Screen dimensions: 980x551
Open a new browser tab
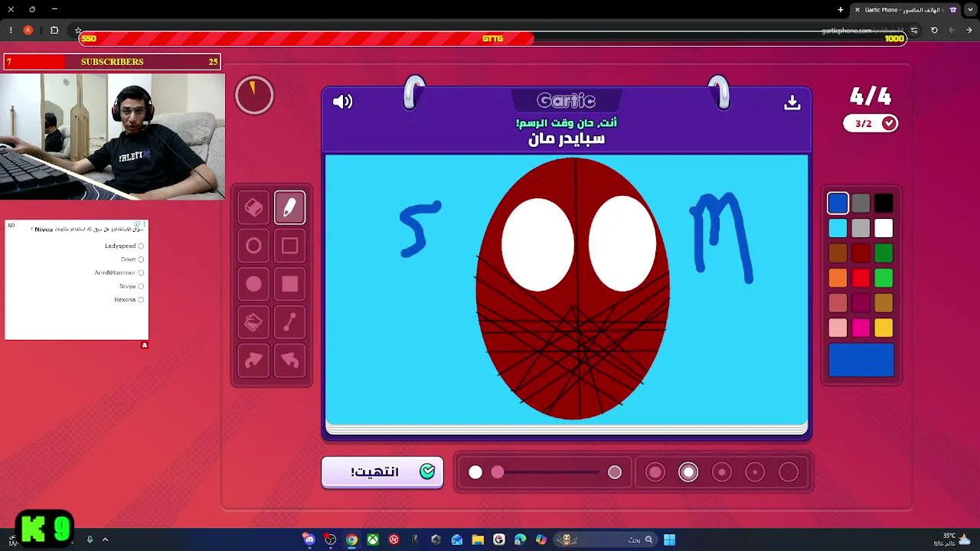(841, 10)
